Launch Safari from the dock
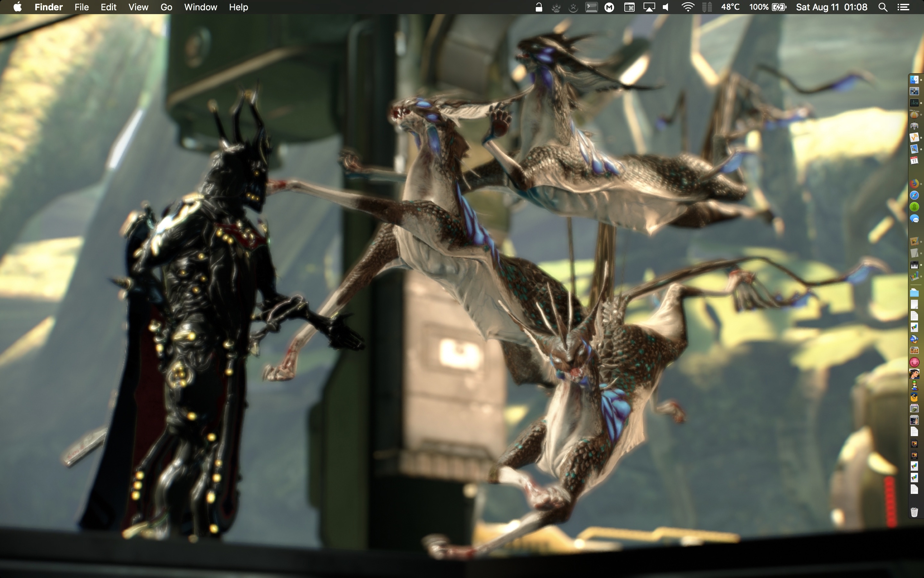The width and height of the screenshot is (924, 578). pos(914,195)
